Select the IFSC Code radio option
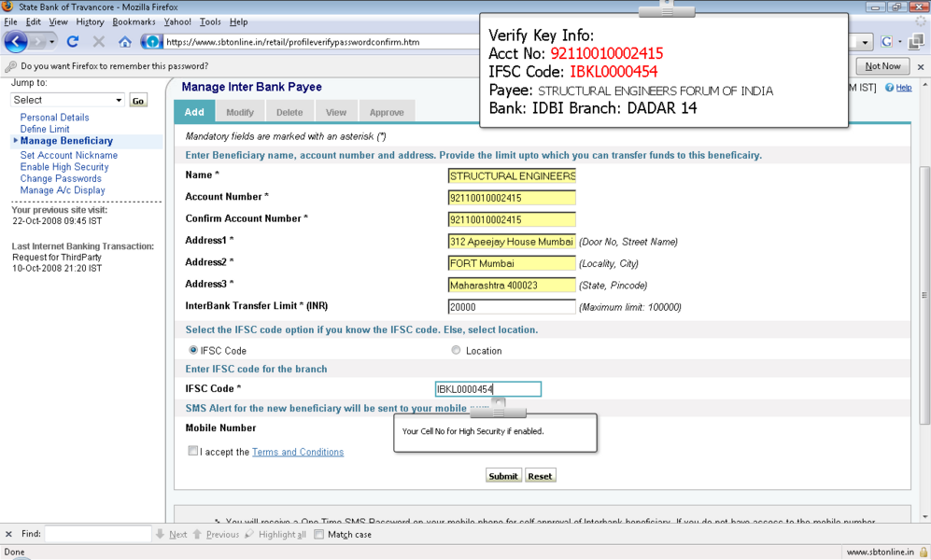The width and height of the screenshot is (931, 560). [193, 351]
